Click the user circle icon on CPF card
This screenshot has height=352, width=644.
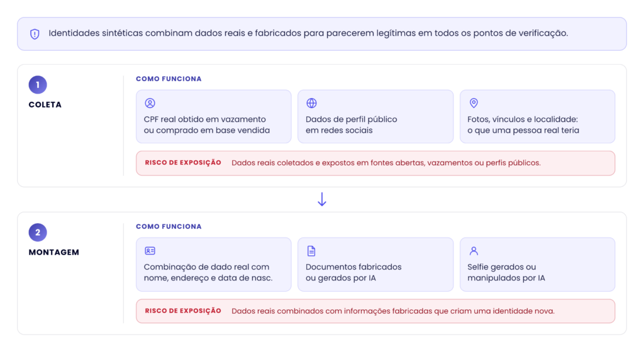coord(150,103)
